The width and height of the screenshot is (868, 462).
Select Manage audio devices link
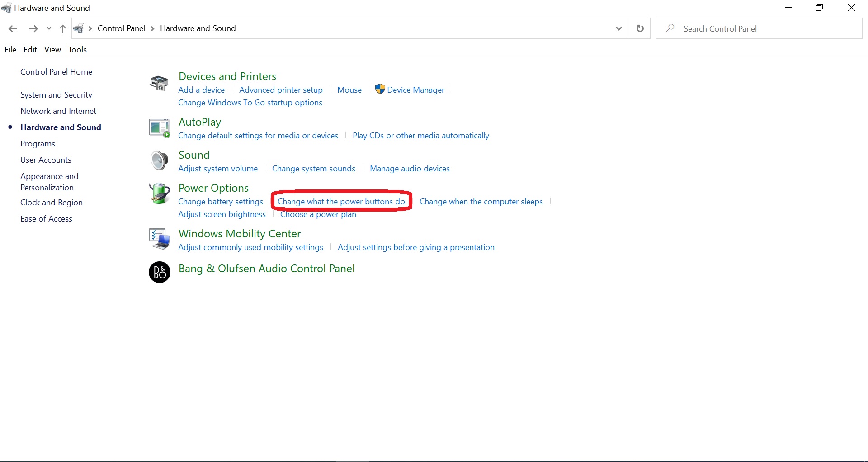[x=410, y=169]
